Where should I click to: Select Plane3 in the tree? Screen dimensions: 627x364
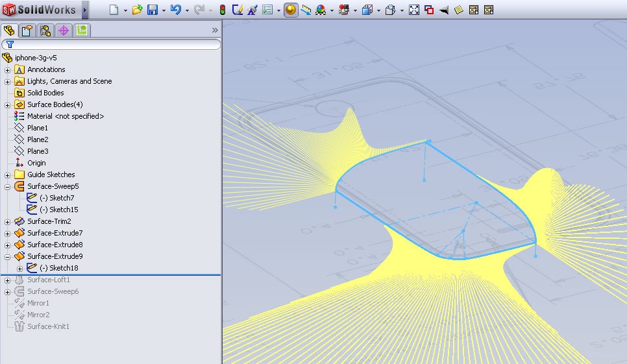click(38, 151)
